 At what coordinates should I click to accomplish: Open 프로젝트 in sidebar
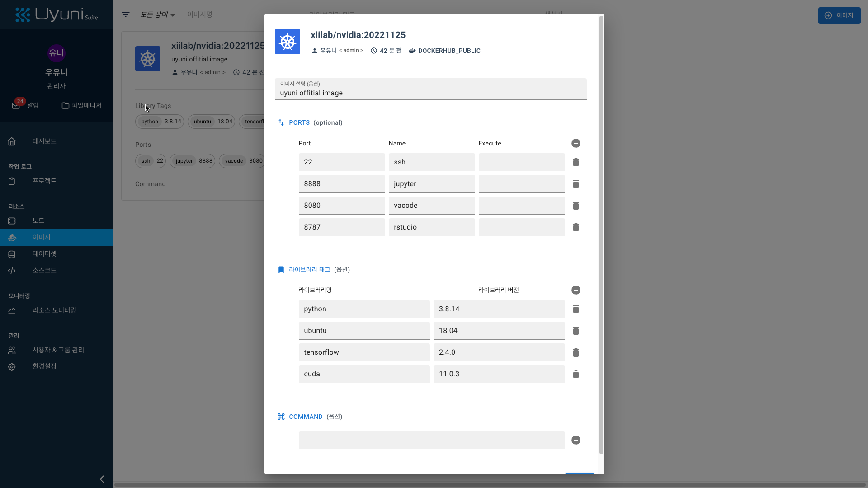(57, 181)
